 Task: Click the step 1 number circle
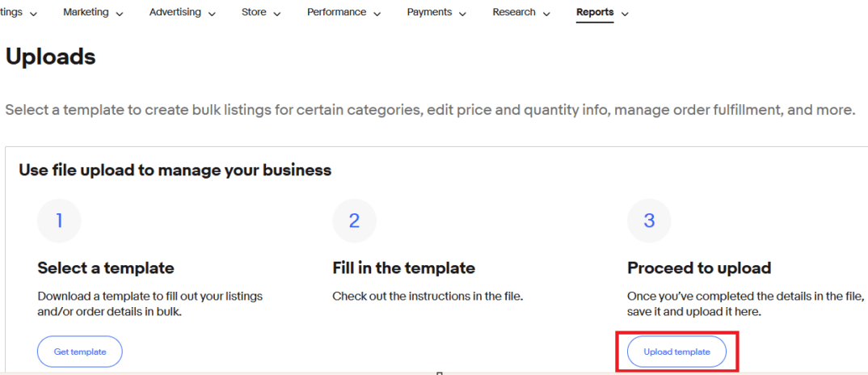59,221
